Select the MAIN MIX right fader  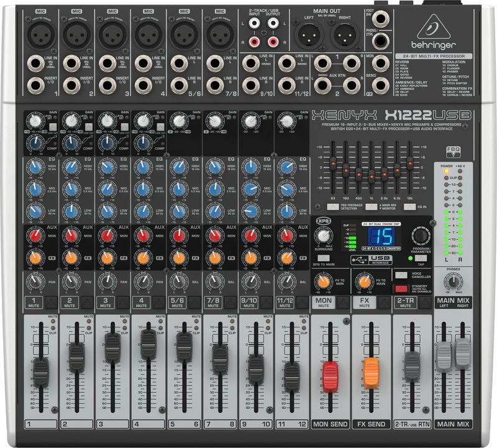pyautogui.click(x=462, y=352)
